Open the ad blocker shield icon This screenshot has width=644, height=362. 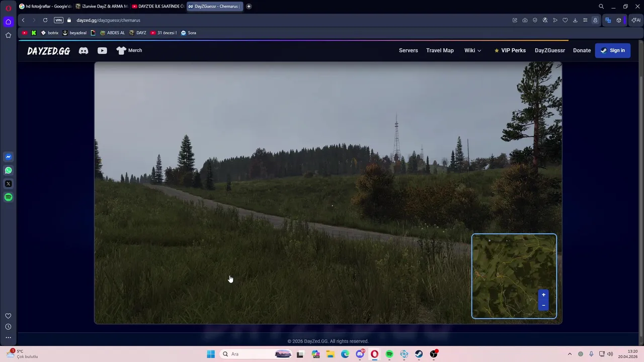535,20
